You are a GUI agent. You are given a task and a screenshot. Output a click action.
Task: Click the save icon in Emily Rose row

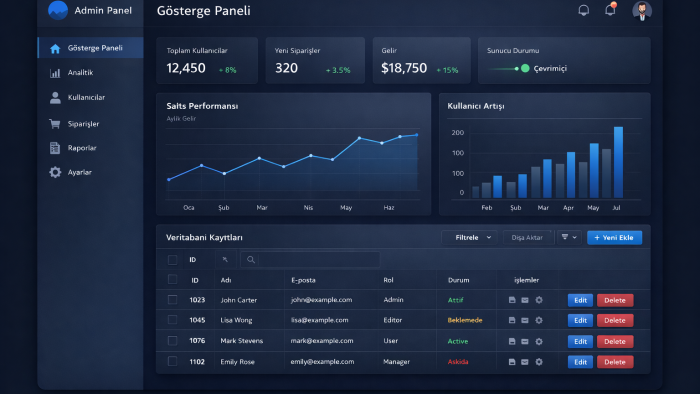point(512,362)
